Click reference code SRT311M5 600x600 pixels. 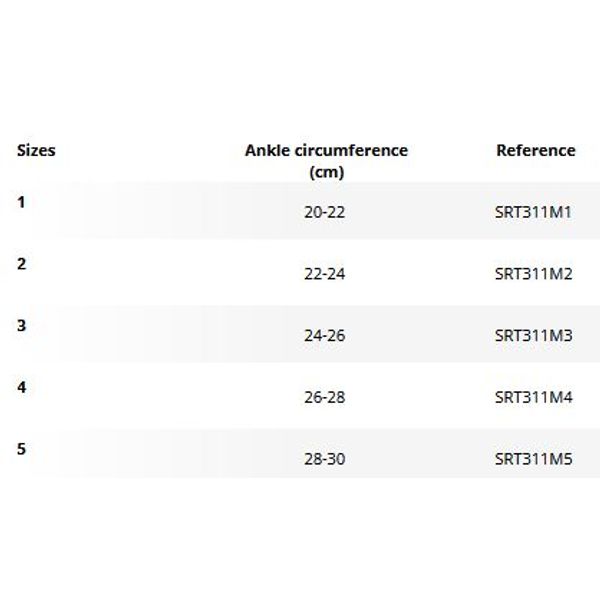coord(533,459)
